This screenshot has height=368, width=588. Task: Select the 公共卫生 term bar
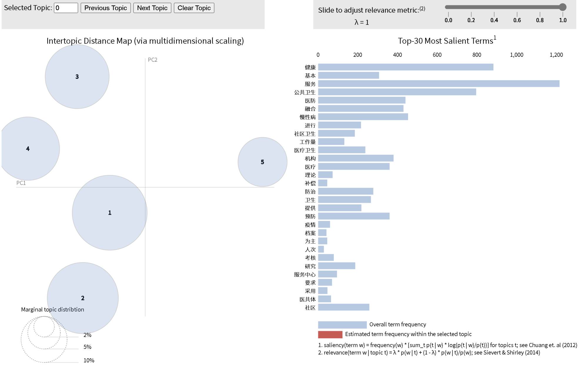397,92
